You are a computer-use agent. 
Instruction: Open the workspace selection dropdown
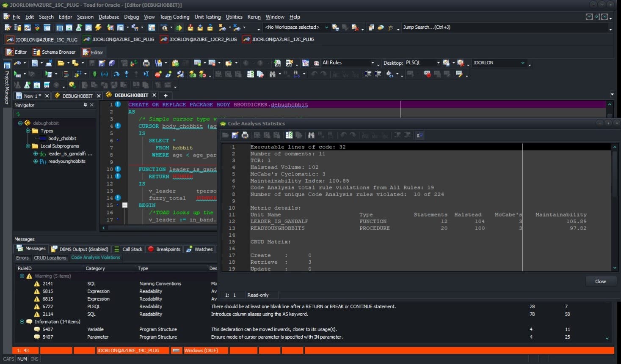click(x=326, y=27)
